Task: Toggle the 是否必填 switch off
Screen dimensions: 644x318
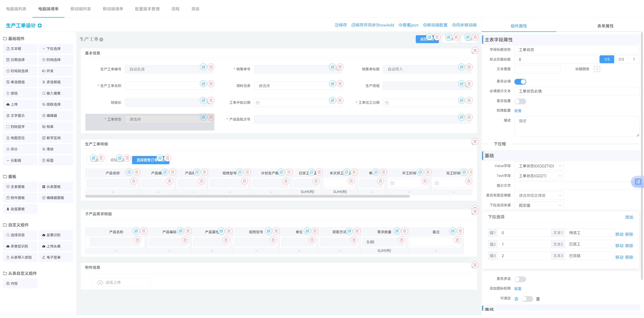Action: click(520, 82)
